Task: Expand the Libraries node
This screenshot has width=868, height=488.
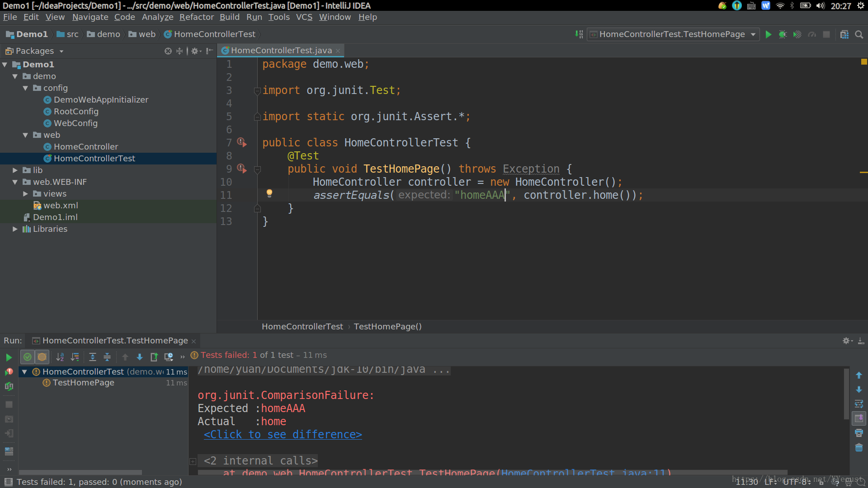Action: [x=15, y=229]
